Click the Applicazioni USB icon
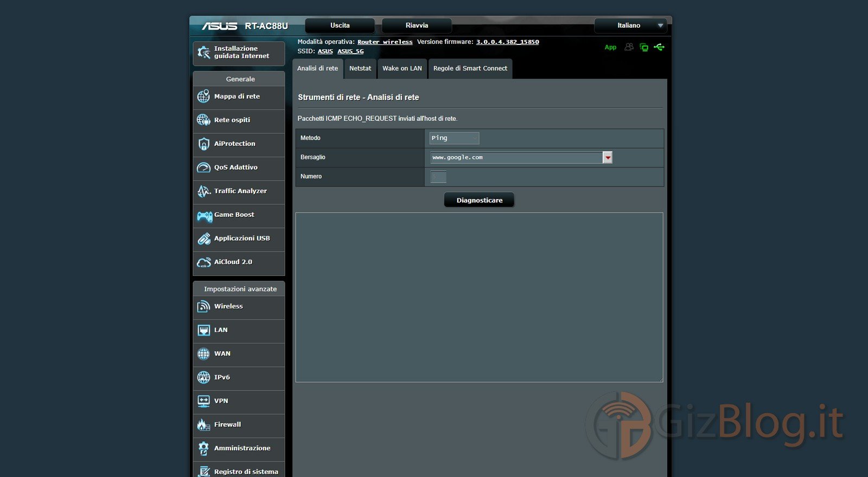 click(203, 238)
